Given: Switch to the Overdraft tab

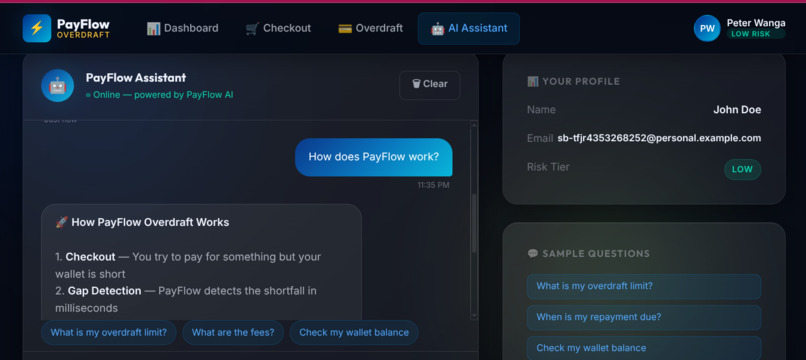Looking at the screenshot, I should click(371, 28).
